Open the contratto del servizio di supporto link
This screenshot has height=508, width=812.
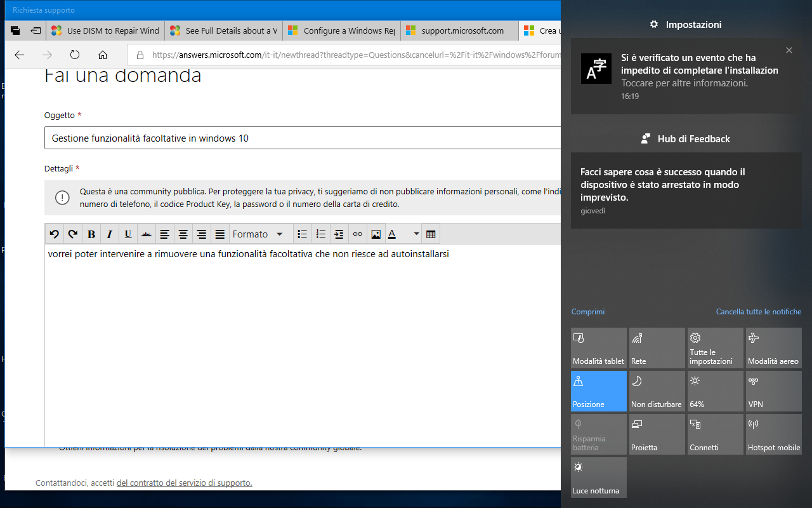185,483
